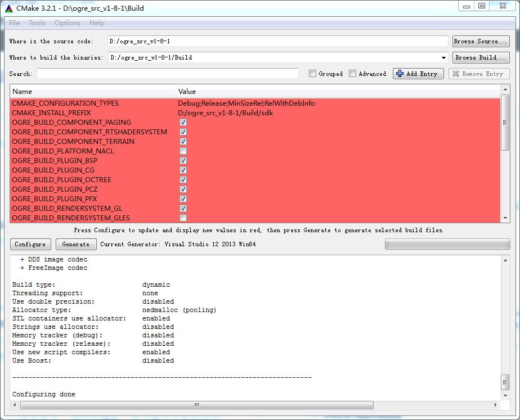Uncheck OGRE_BUILD_PLUGIN_PCZ checkbox

183,189
